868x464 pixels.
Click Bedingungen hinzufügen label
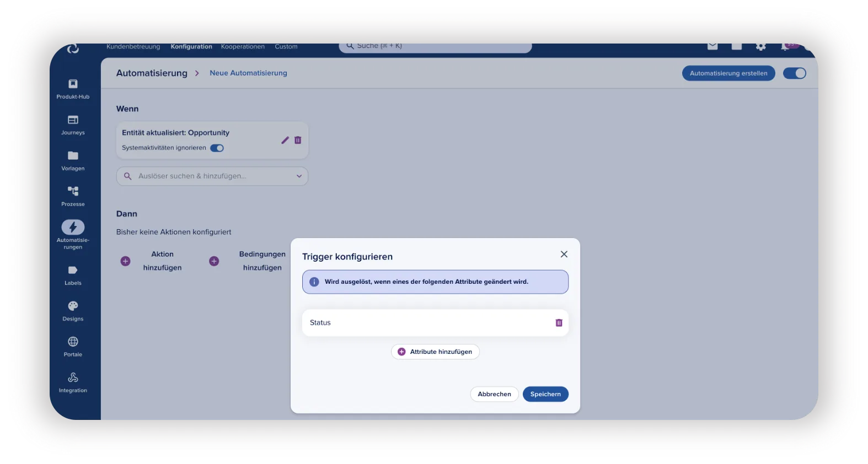[262, 261]
